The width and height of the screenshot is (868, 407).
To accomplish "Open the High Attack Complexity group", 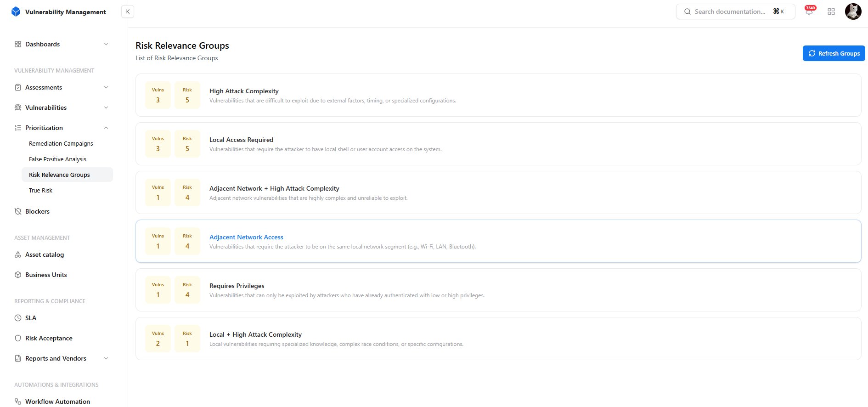I will [x=498, y=95].
